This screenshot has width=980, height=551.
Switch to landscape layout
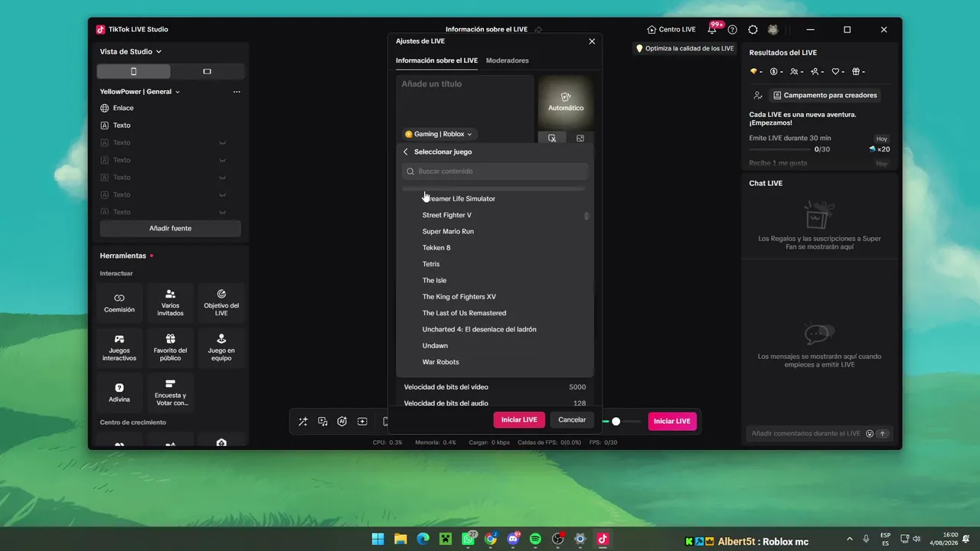pyautogui.click(x=207, y=71)
